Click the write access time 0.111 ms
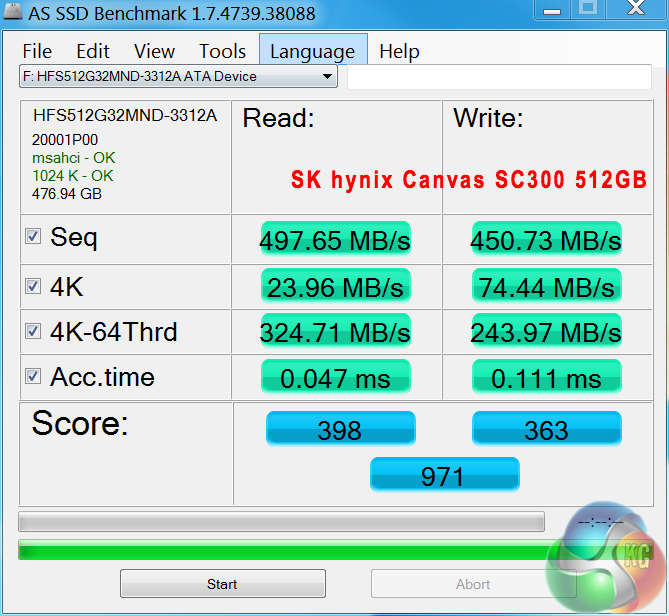This screenshot has height=616, width=669. coord(546,377)
